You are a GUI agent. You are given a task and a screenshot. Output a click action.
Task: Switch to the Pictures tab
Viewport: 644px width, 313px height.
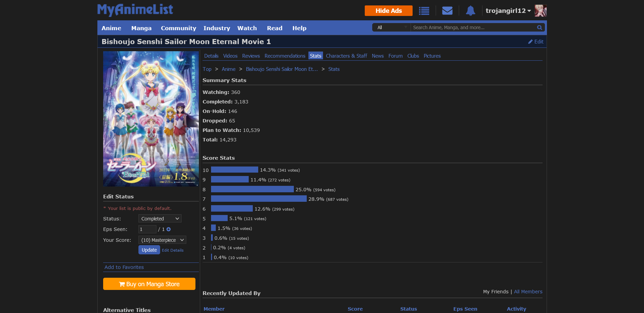pos(432,56)
